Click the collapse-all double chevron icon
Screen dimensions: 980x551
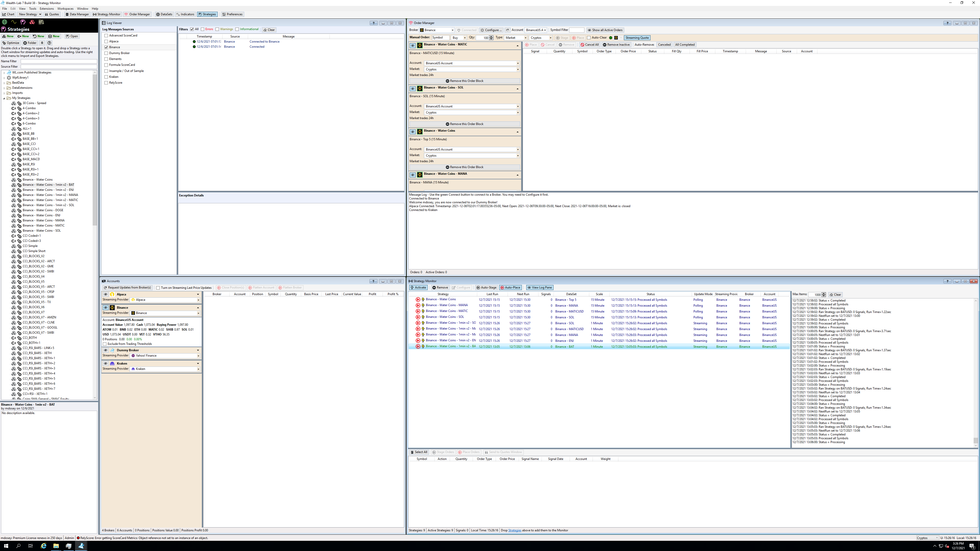[x=42, y=43]
